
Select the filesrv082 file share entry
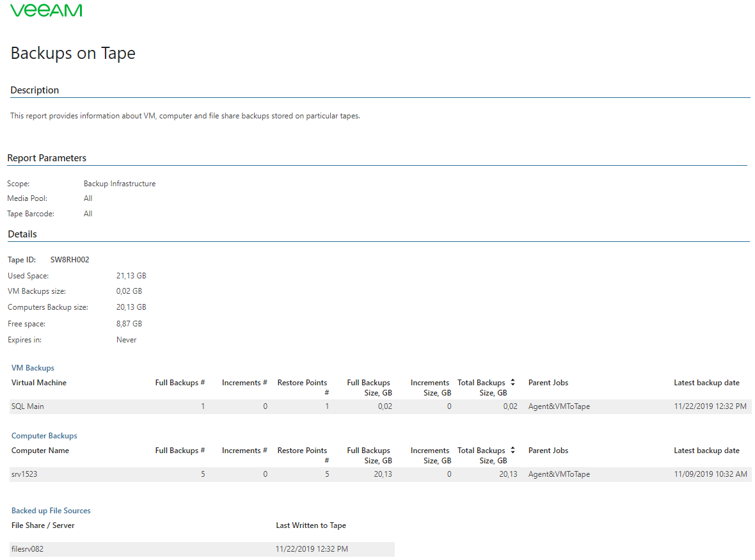[x=28, y=549]
